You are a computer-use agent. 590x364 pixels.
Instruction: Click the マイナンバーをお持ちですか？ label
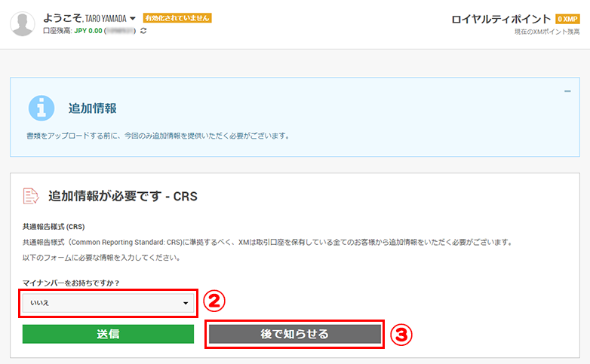[71, 283]
